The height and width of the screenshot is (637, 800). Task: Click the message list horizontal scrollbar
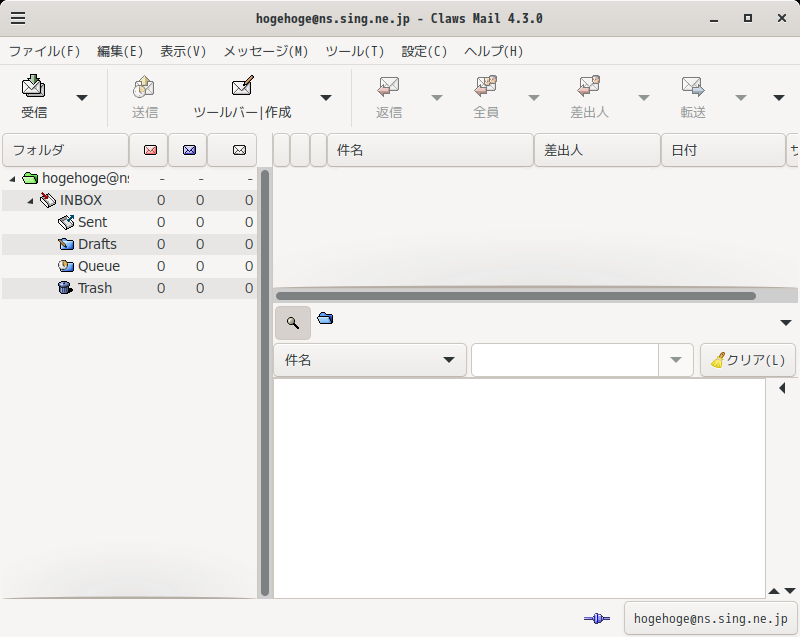[516, 296]
